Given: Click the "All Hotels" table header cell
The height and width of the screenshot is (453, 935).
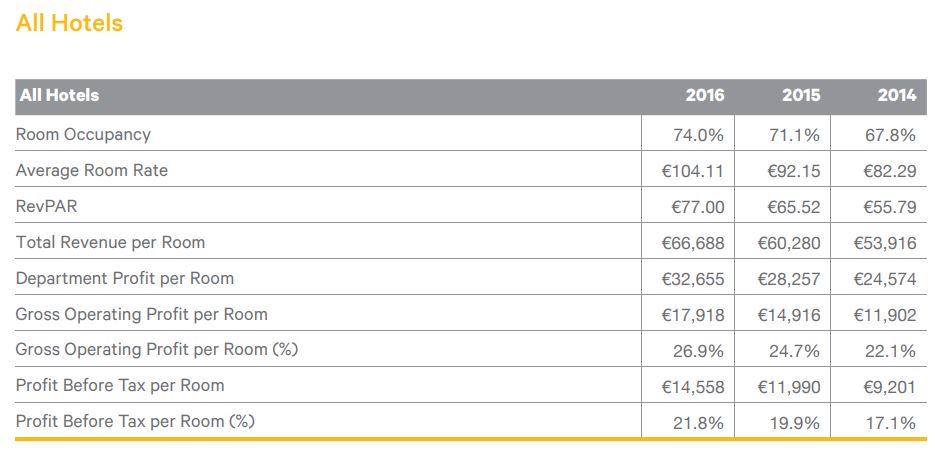Looking at the screenshot, I should [x=59, y=96].
